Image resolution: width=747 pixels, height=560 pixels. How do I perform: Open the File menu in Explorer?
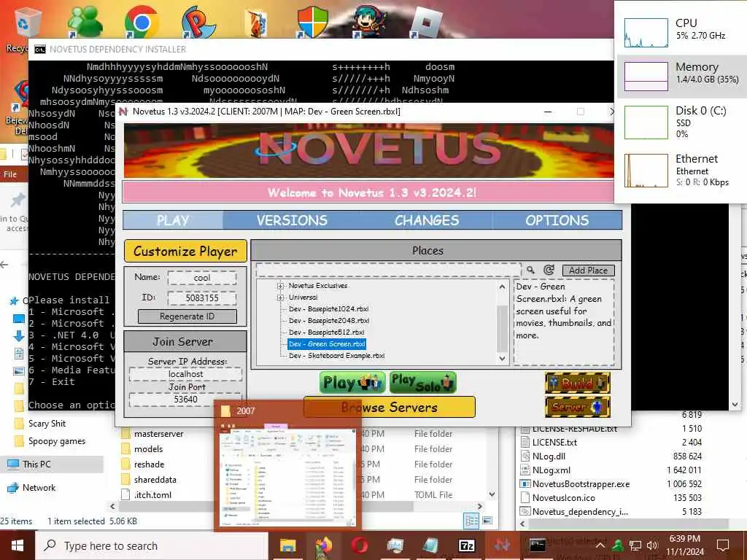coord(10,174)
